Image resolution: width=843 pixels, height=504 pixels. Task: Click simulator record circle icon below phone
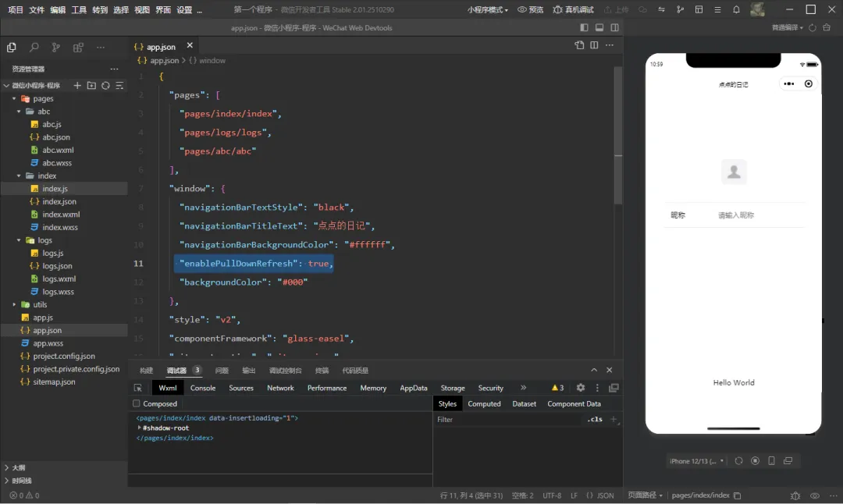point(755,461)
